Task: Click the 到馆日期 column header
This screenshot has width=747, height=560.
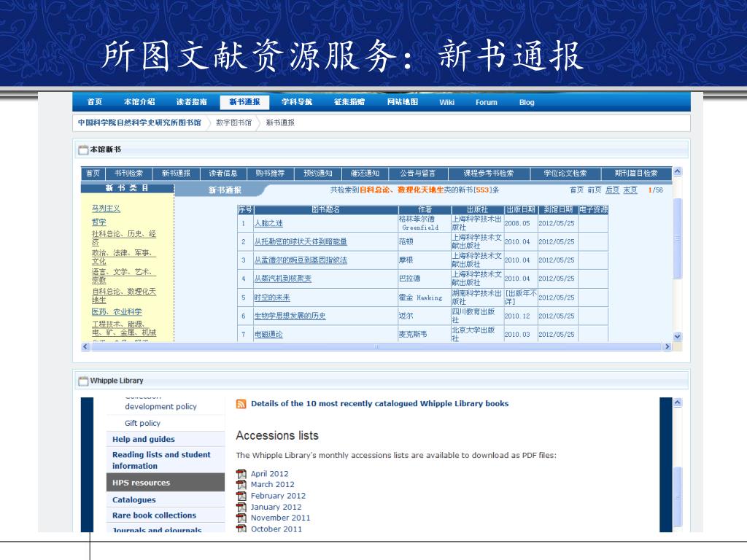Action: pos(558,209)
